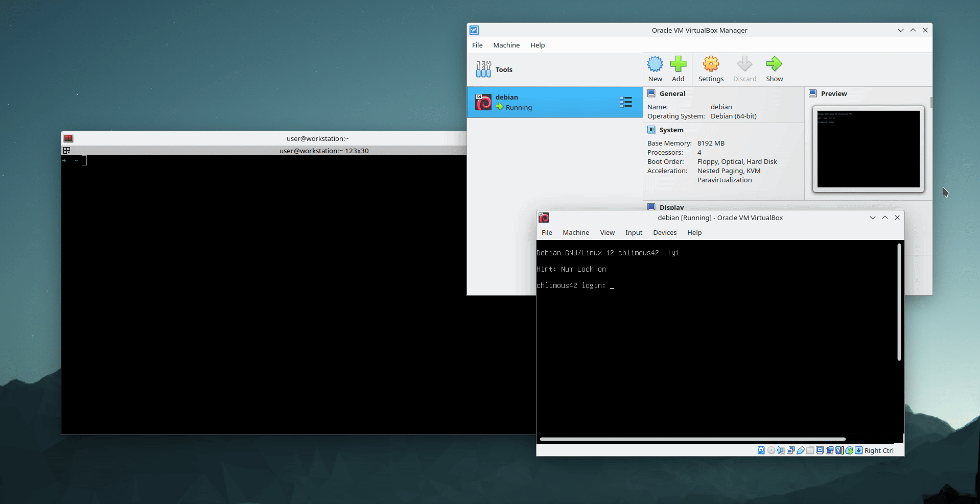Click the Display section header
This screenshot has height=504, width=980.
(x=671, y=207)
